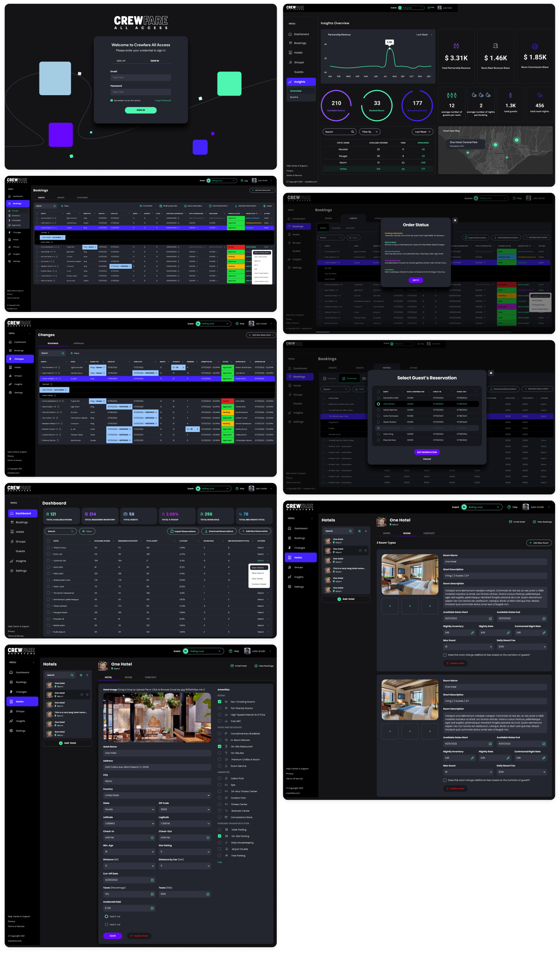The width and height of the screenshot is (560, 953).
Task: Open the Filter By dropdown in Insights
Action: coord(370,132)
